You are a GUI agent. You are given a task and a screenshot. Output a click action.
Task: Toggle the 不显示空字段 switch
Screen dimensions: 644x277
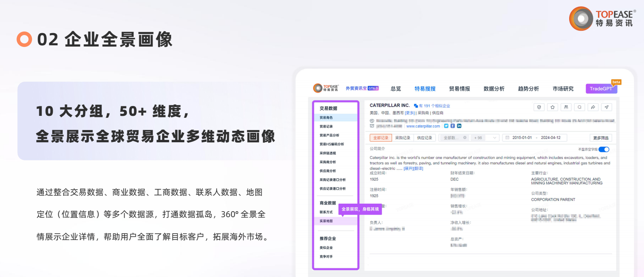click(604, 149)
